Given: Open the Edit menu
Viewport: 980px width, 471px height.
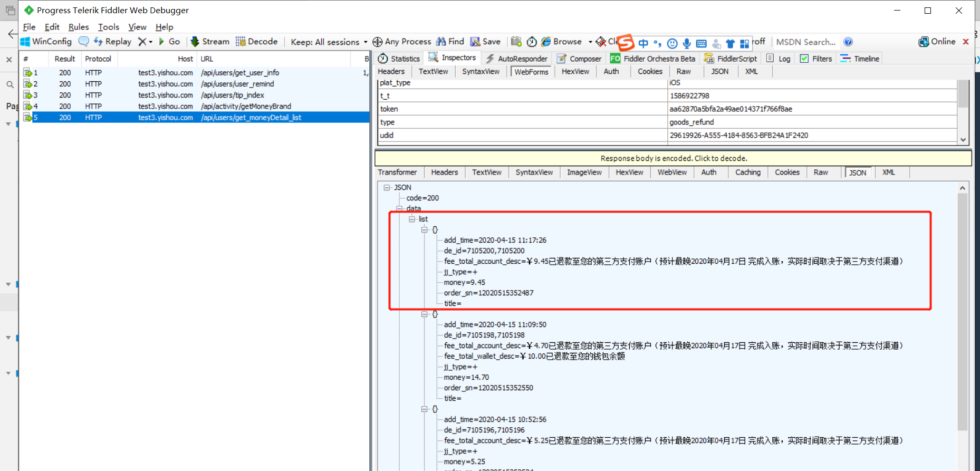Looking at the screenshot, I should [x=52, y=27].
